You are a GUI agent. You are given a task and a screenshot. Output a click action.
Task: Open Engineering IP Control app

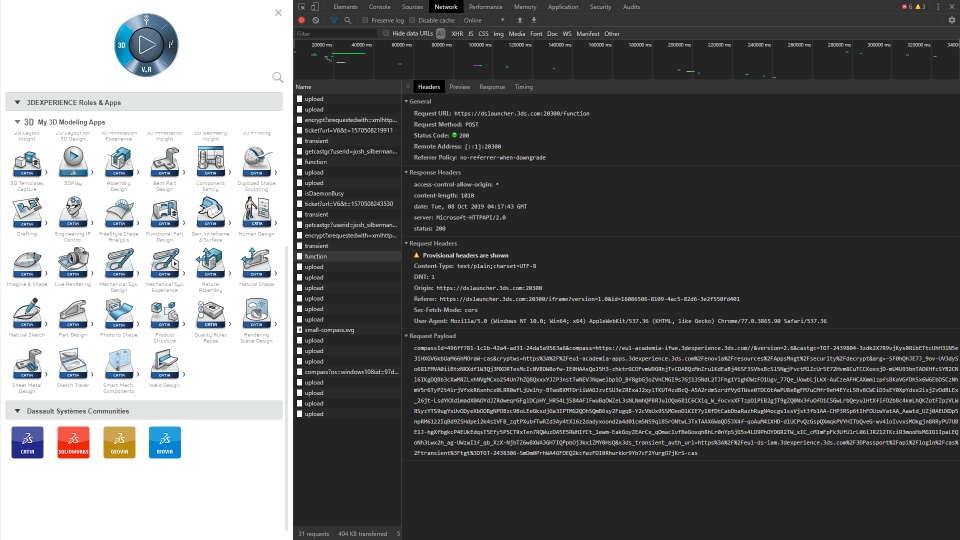[x=73, y=213]
